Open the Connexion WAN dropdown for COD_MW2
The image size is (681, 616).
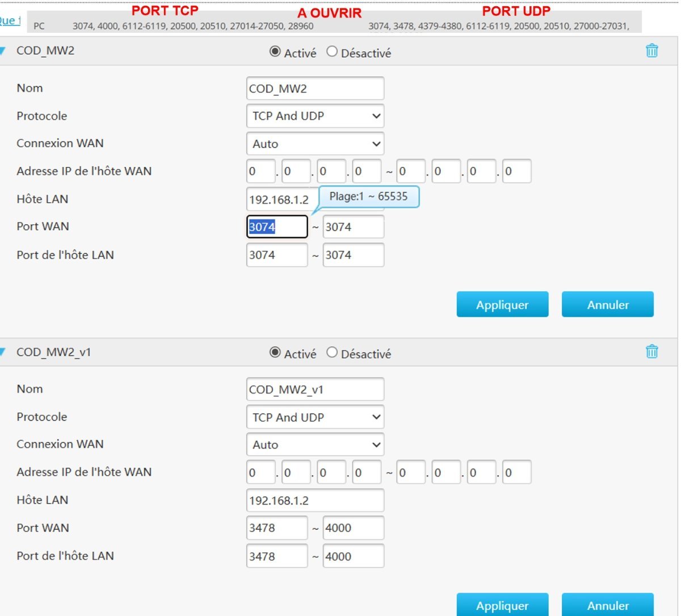pyautogui.click(x=315, y=144)
